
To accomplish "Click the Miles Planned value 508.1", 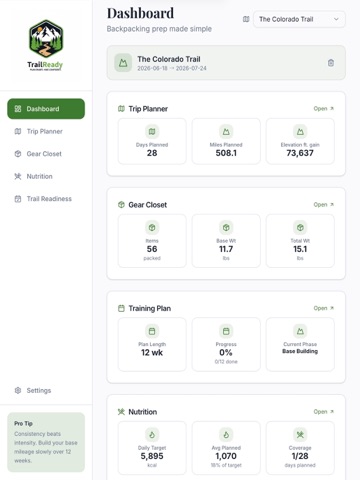I will pos(226,153).
